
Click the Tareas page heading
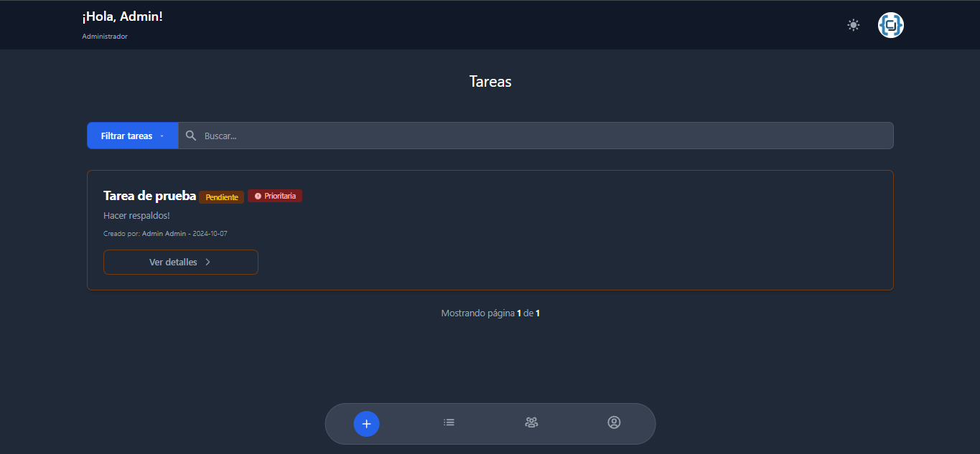(x=490, y=81)
